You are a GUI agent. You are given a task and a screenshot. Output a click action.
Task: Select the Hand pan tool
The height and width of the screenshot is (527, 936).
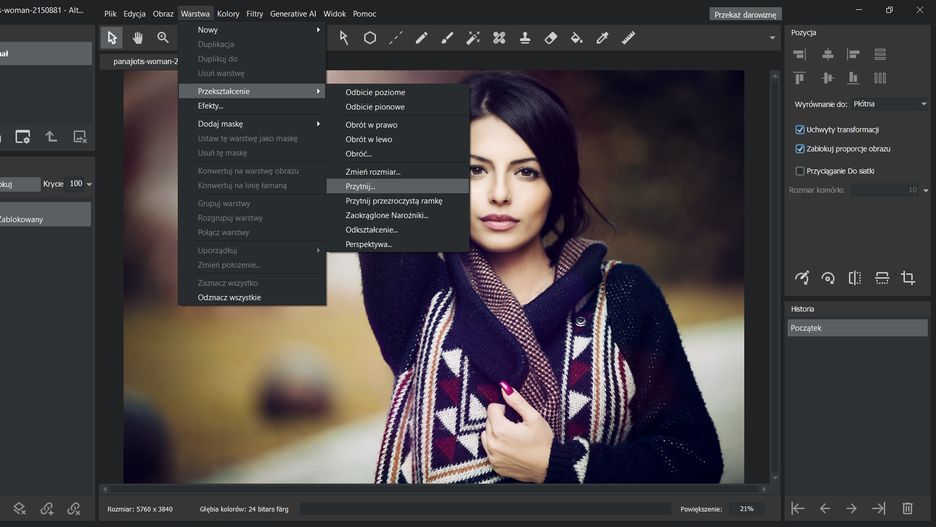[x=138, y=38]
